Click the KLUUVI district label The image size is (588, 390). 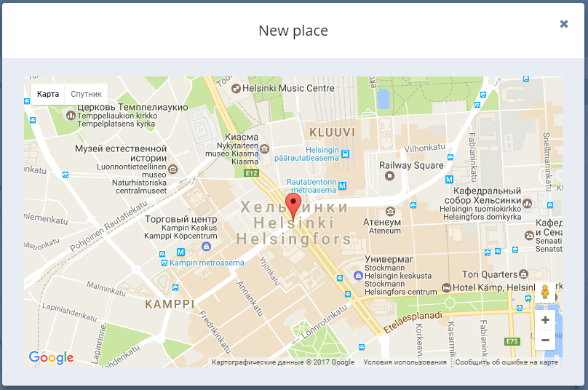(x=333, y=132)
